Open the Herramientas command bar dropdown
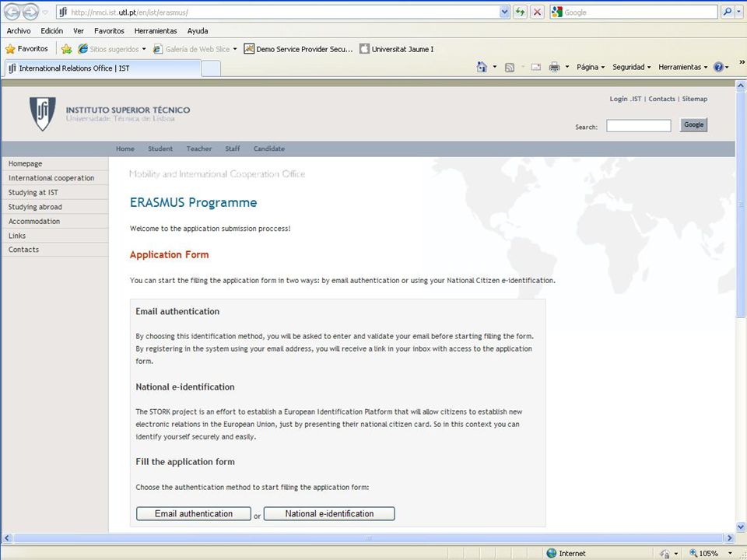Viewport: 747px width, 560px height. (x=682, y=67)
